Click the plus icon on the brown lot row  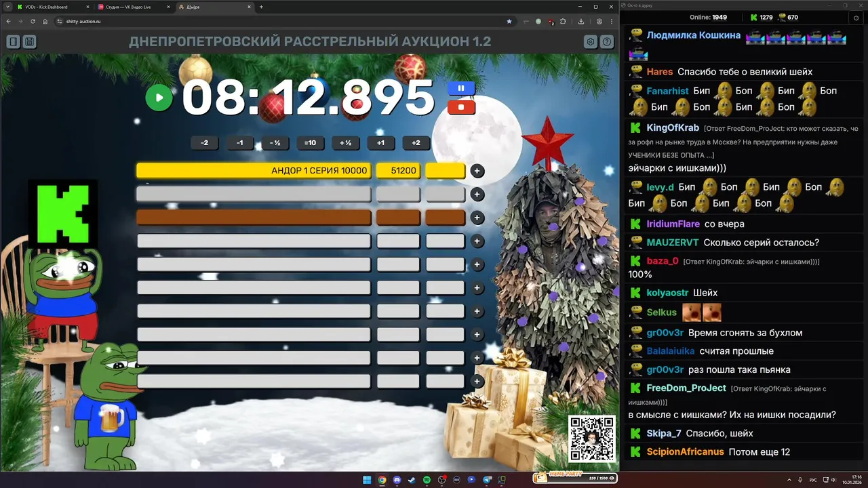(477, 218)
